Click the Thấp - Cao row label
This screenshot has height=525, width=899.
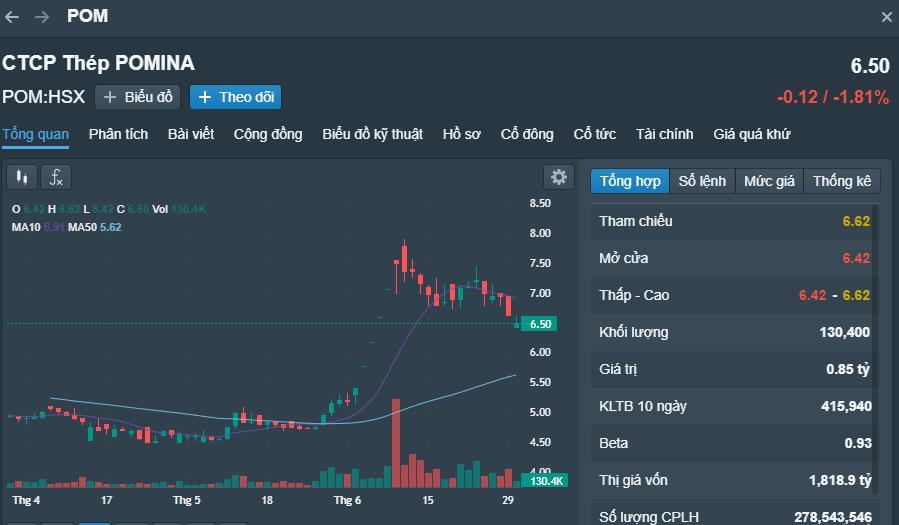tap(634, 295)
